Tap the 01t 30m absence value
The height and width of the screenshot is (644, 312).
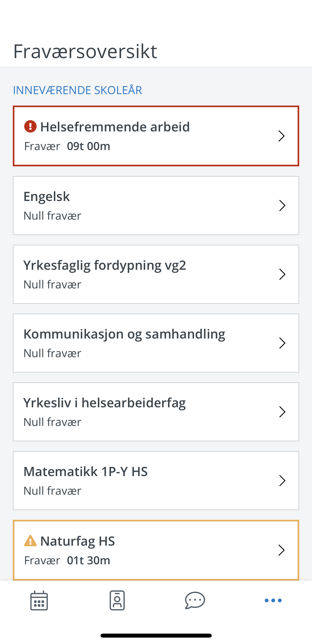89,561
